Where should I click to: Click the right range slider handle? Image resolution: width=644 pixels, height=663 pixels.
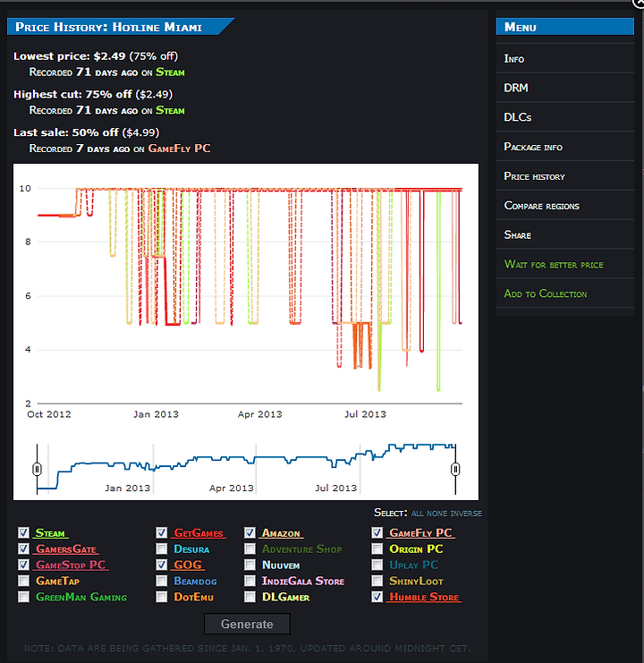coord(455,469)
